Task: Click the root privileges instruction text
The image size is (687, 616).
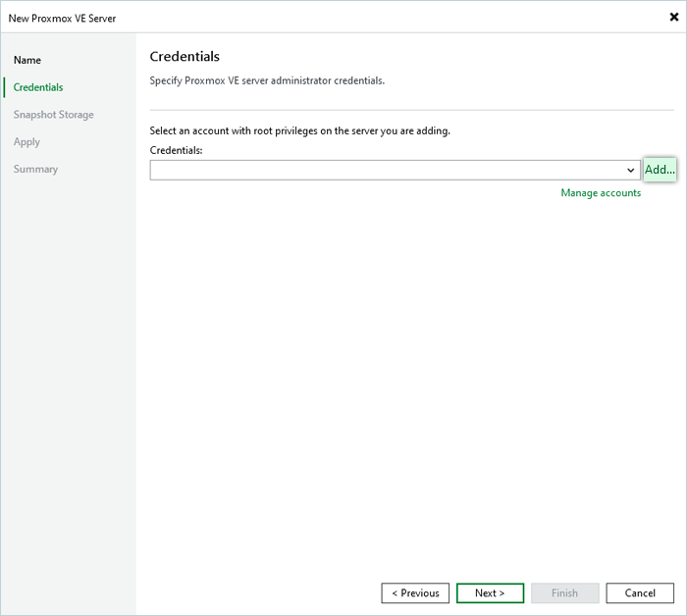Action: click(x=299, y=130)
